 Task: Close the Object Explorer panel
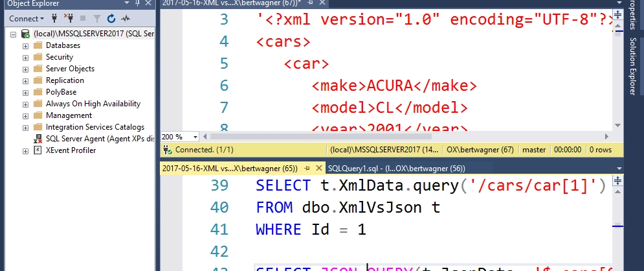(148, 3)
